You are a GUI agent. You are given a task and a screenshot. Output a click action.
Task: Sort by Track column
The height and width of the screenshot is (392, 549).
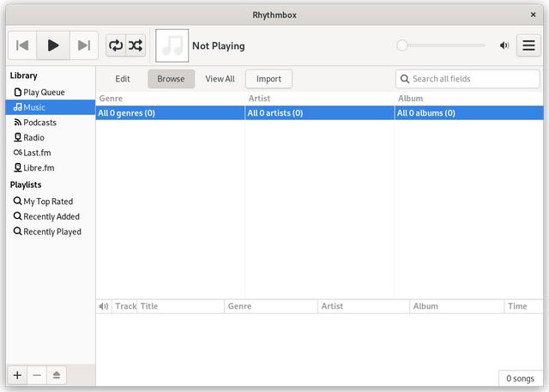(124, 306)
